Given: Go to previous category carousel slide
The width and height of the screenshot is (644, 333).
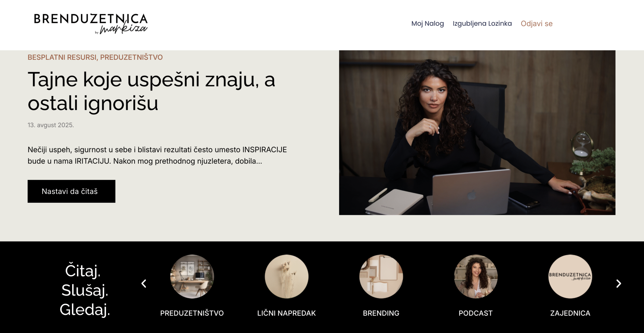Looking at the screenshot, I should coord(144,284).
